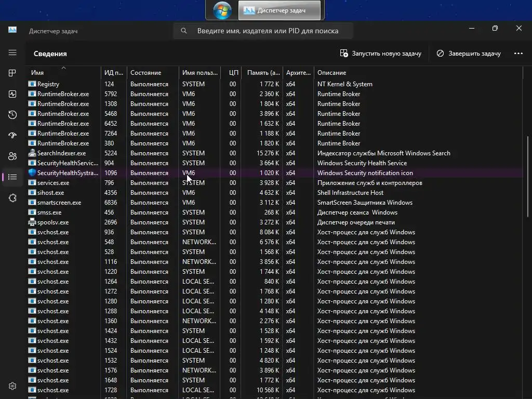This screenshot has width=532, height=399.
Task: Switch to 'Диспетчер задач' taskbar button
Action: [279, 10]
